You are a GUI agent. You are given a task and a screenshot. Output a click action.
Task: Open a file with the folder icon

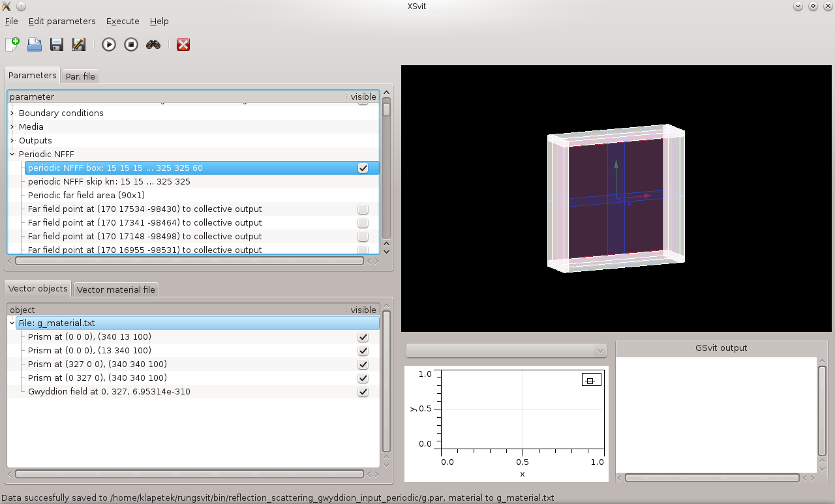(35, 44)
